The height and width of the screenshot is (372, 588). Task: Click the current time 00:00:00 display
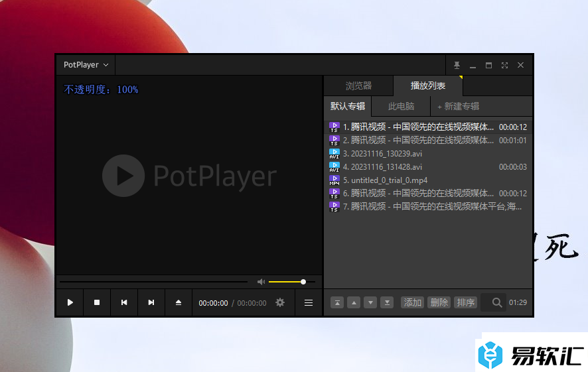(x=213, y=303)
